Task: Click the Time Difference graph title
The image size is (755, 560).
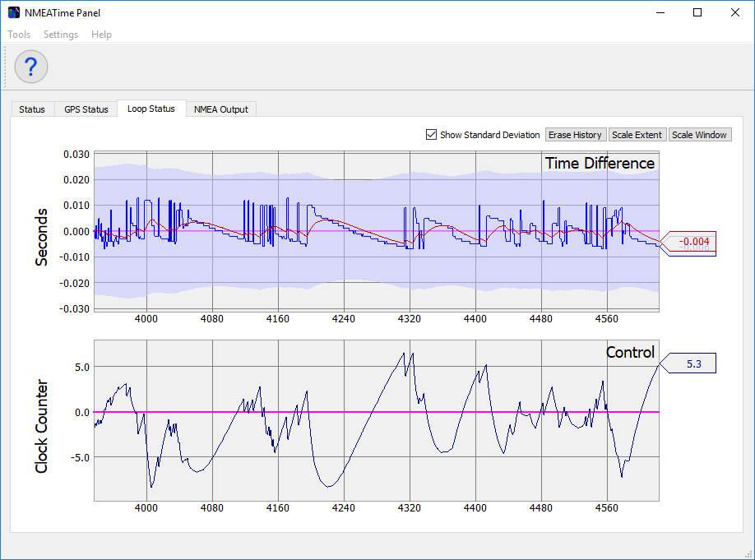Action: click(600, 163)
